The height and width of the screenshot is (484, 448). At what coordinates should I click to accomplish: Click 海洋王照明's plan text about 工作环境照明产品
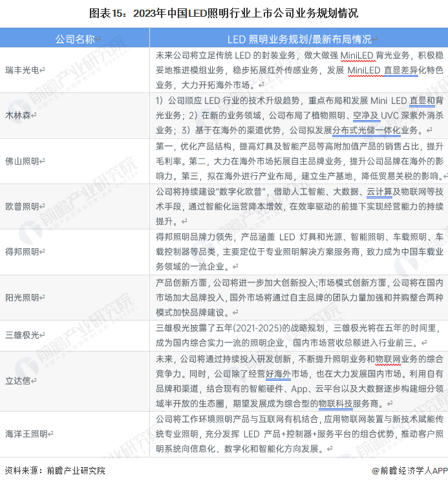click(299, 434)
